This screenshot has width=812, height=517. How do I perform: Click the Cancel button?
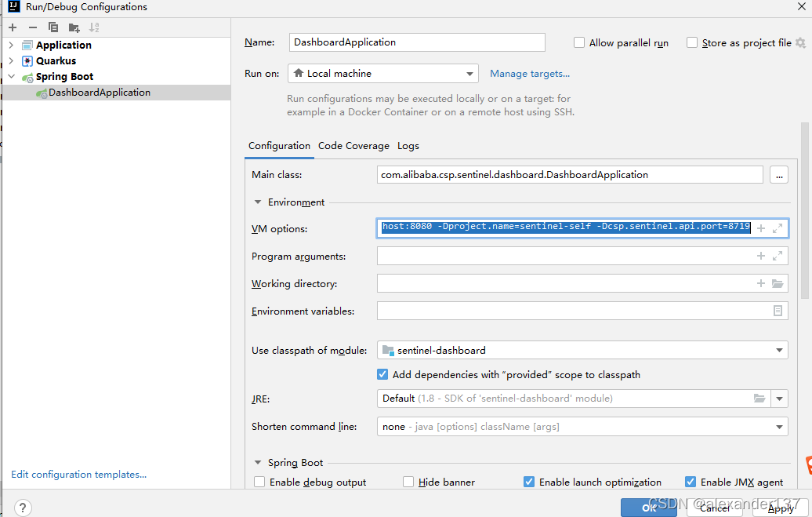click(x=715, y=508)
